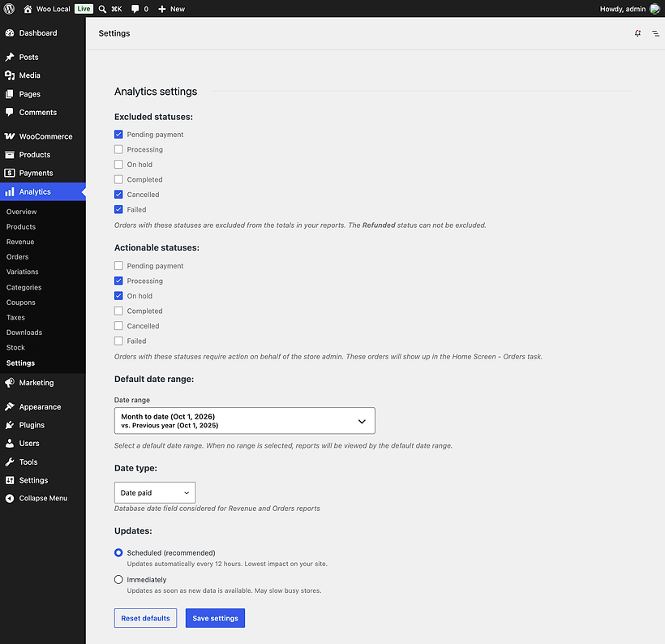
Task: Click the Collapse Menu arrow icon
Action: click(10, 499)
